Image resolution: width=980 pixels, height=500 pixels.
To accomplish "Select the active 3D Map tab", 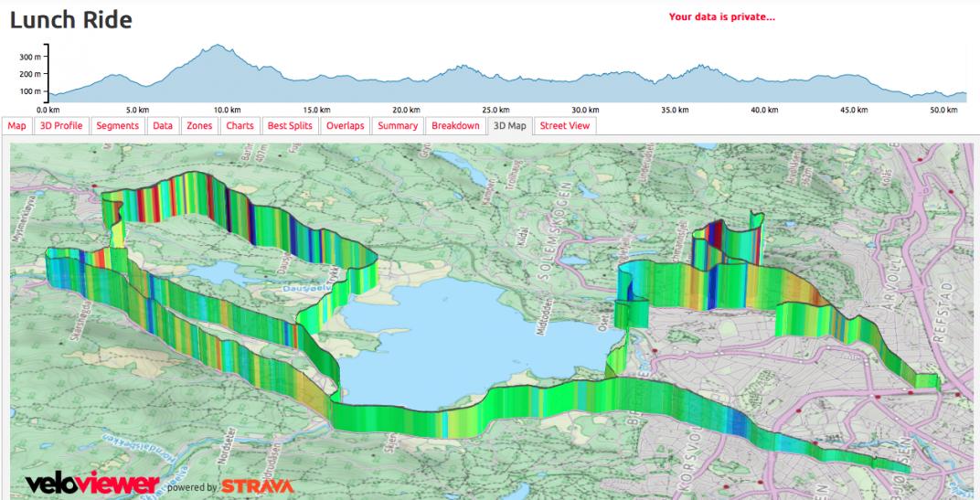I will coord(509,126).
